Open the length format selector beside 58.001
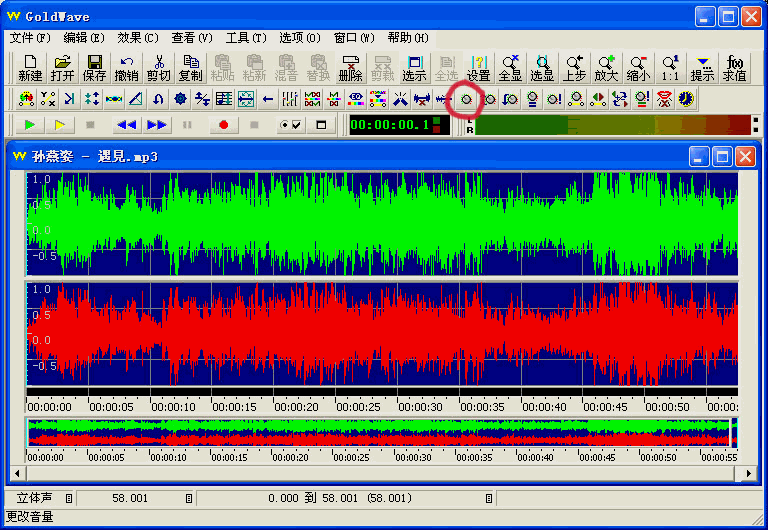Screen dimensions: 768x530 click(189, 498)
